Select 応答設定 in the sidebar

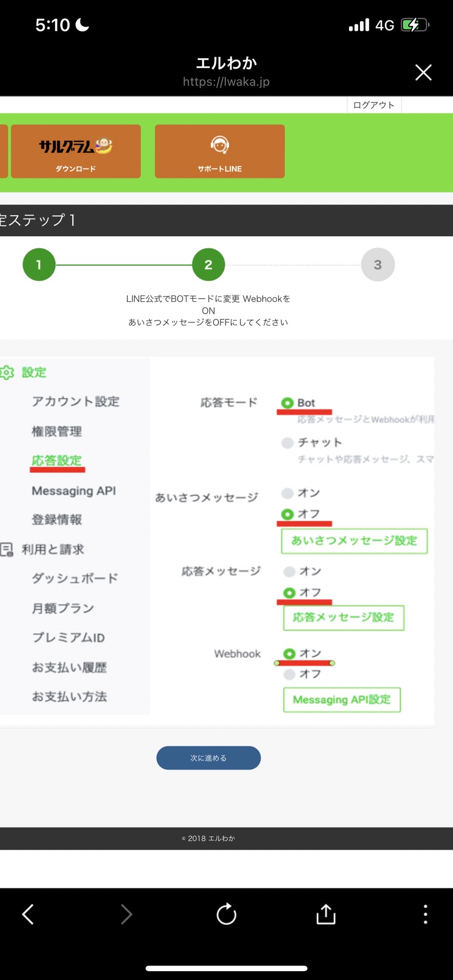(57, 461)
